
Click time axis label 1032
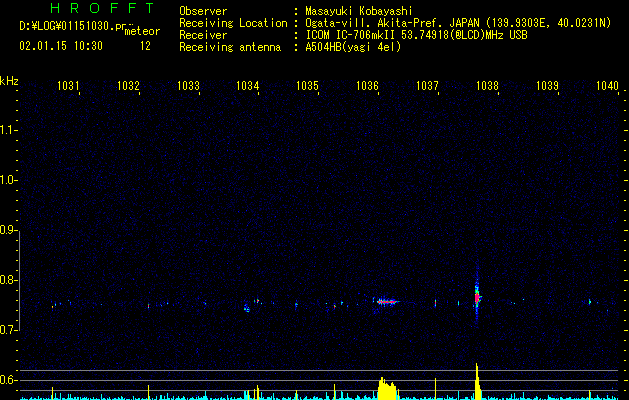(x=128, y=86)
